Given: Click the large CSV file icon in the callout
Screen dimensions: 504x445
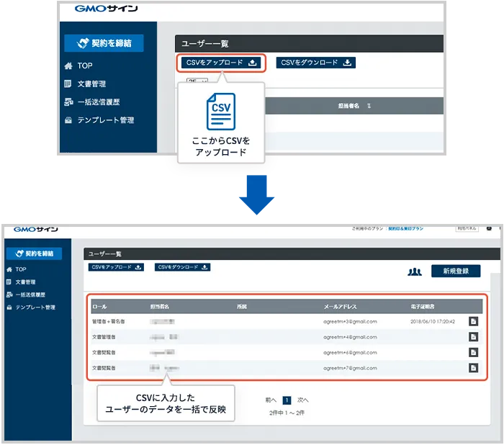Looking at the screenshot, I should click(x=220, y=111).
